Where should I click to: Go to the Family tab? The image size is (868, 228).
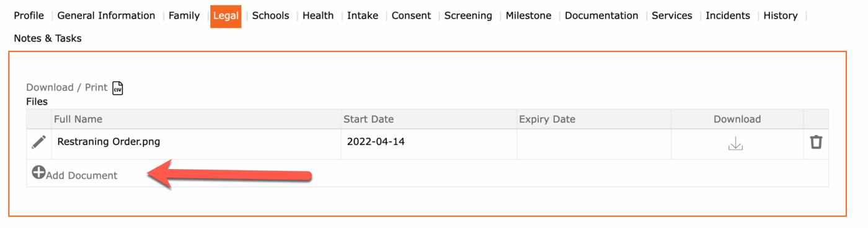[x=184, y=15]
